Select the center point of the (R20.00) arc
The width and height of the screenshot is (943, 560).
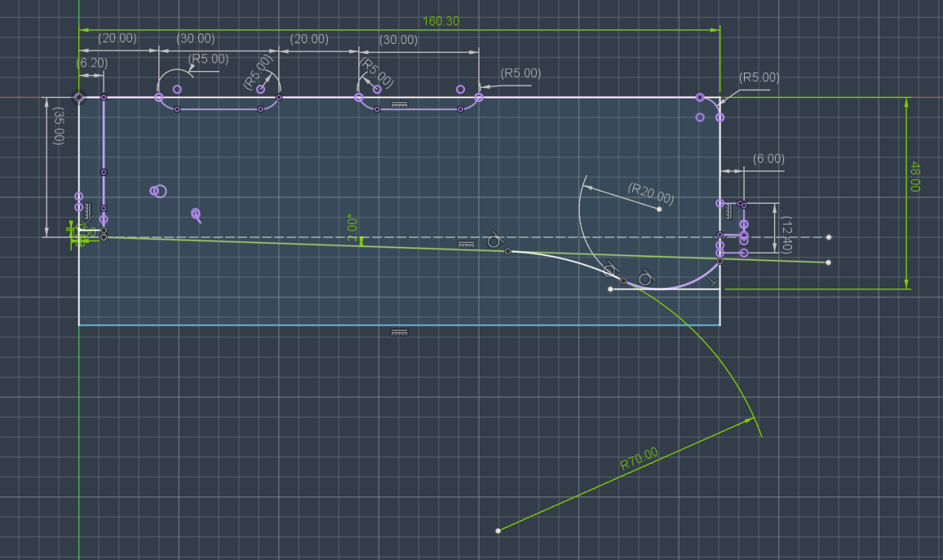(659, 209)
